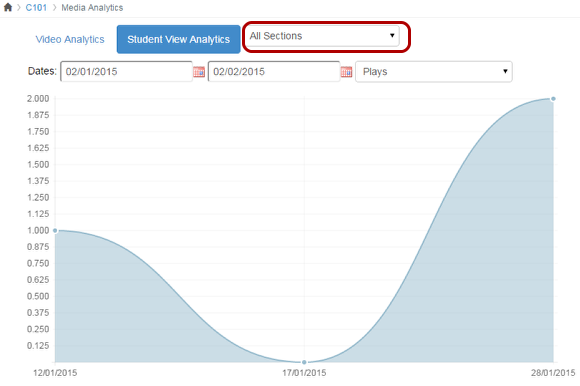Click the 17/01/2015 x-axis label
This screenshot has width=580, height=386.
coord(304,373)
